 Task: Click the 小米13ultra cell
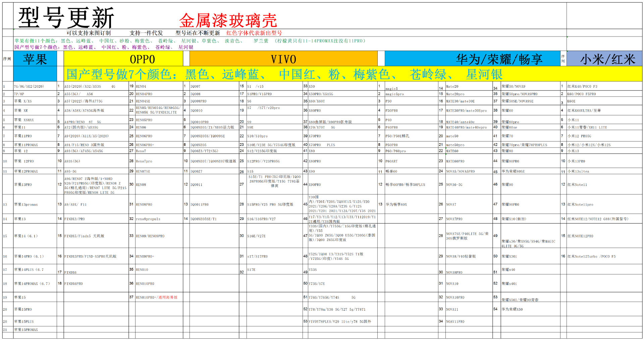[604, 171]
